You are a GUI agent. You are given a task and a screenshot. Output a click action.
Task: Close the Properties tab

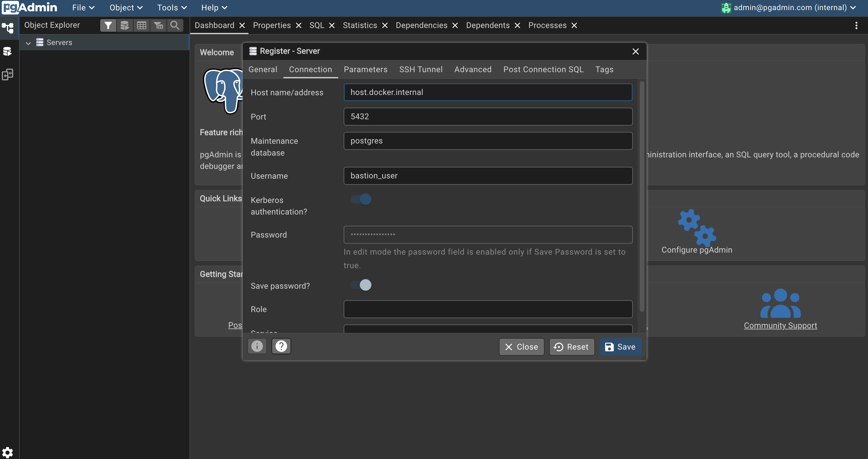pyautogui.click(x=299, y=26)
